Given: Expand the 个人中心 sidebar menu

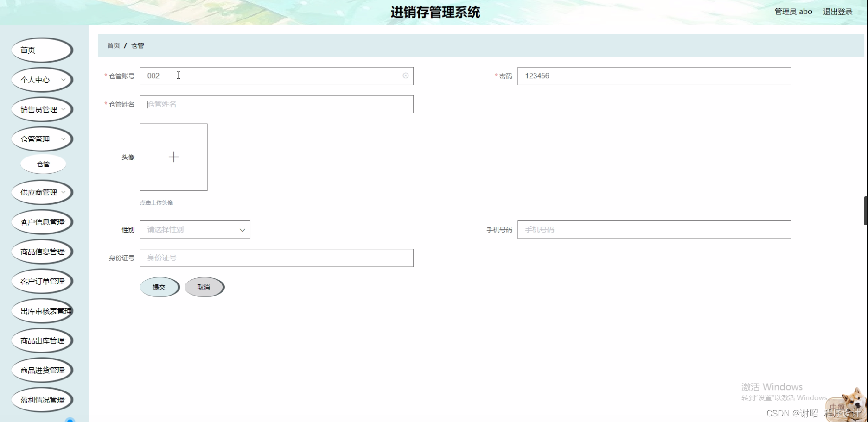Looking at the screenshot, I should pyautogui.click(x=42, y=80).
